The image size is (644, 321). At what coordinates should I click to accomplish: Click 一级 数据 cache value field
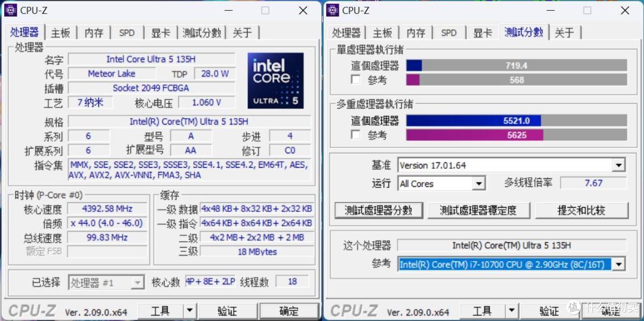[x=257, y=208]
